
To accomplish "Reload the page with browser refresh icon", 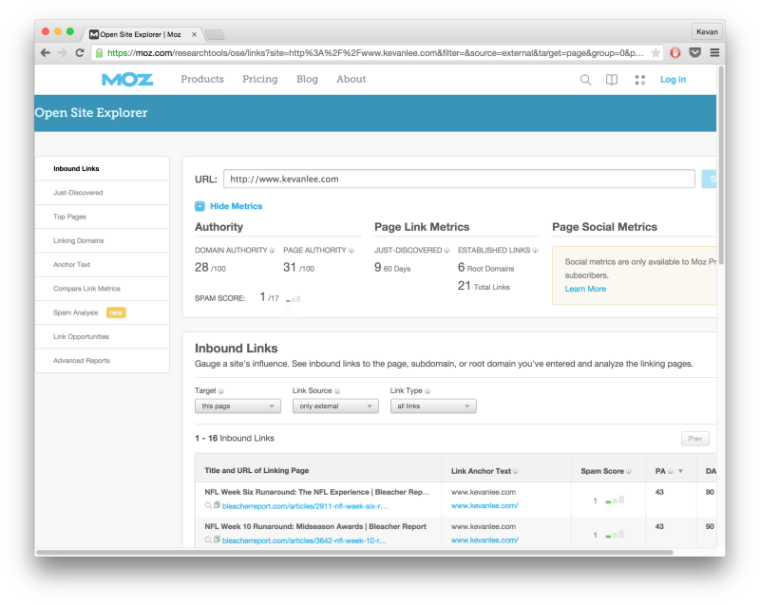I will coord(80,53).
